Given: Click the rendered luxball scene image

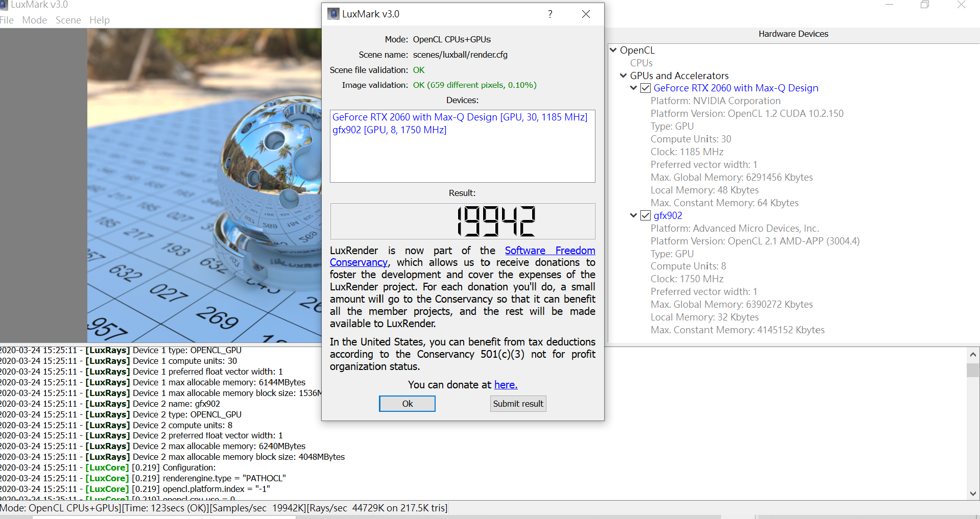Looking at the screenshot, I should tap(204, 185).
